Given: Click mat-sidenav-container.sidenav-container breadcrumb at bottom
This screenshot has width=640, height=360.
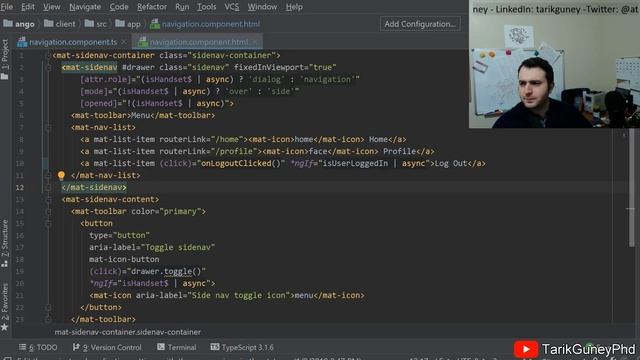Looking at the screenshot, I should click(x=128, y=332).
